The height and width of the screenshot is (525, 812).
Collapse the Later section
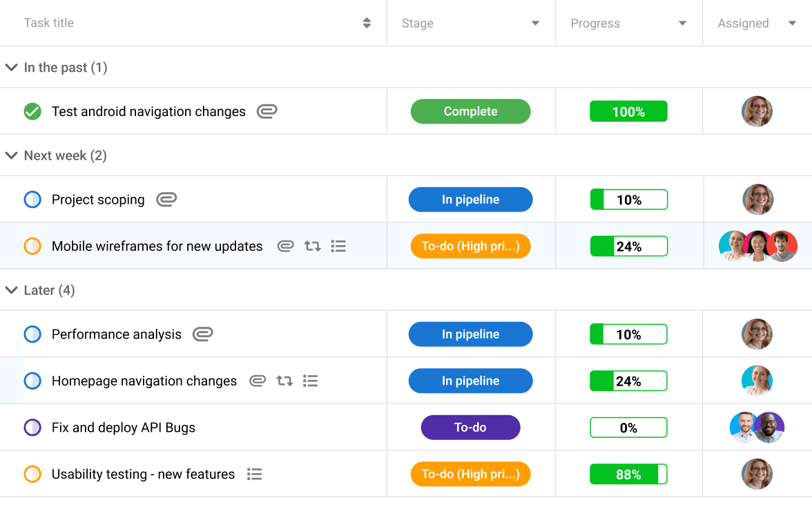[x=11, y=290]
